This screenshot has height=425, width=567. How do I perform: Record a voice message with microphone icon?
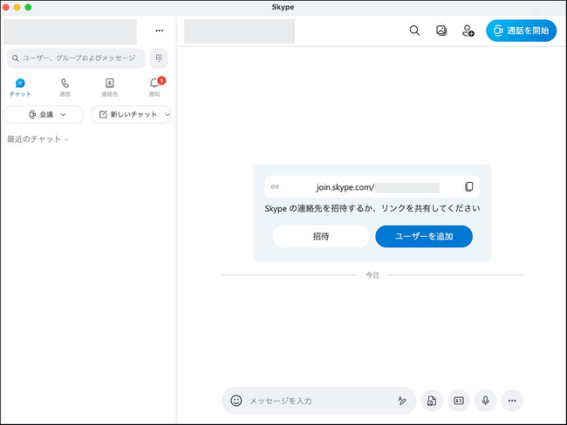click(485, 401)
